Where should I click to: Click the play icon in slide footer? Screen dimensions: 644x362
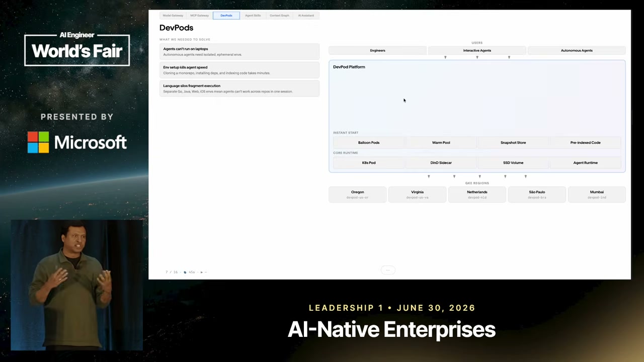201,272
